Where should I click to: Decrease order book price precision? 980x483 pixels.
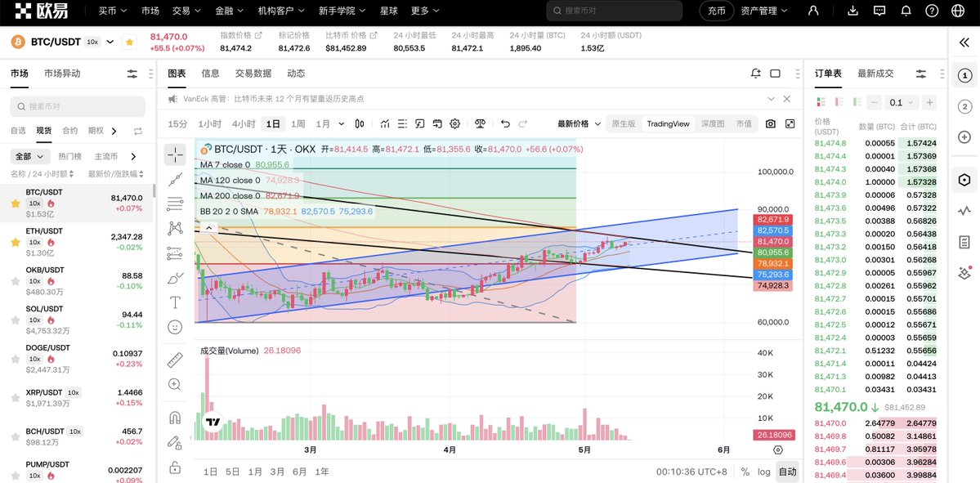pyautogui.click(x=875, y=102)
